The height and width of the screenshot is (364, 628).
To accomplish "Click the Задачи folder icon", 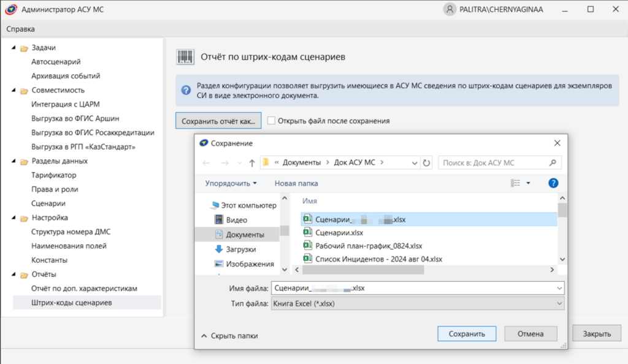I will coord(24,48).
